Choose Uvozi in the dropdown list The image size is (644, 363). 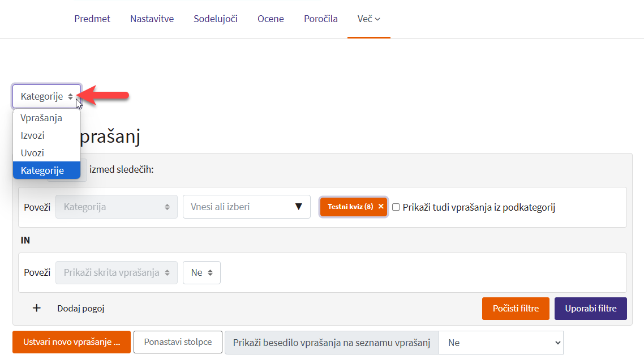tap(32, 153)
